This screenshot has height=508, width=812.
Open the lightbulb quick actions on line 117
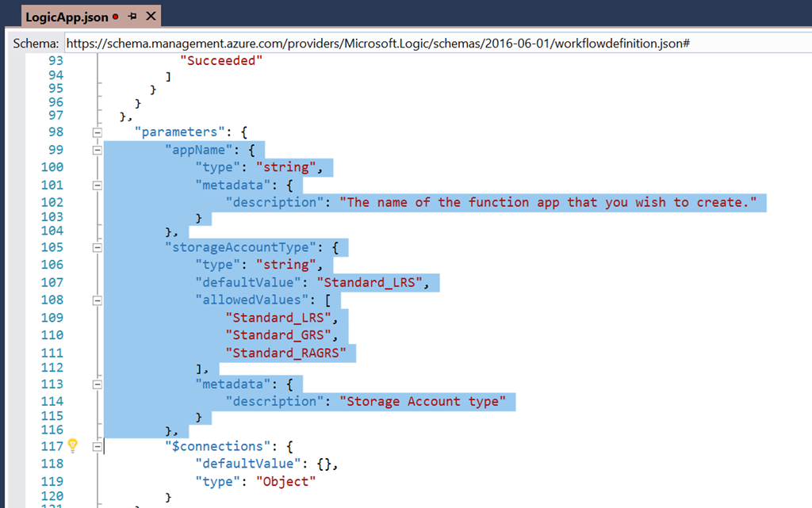pos(72,445)
